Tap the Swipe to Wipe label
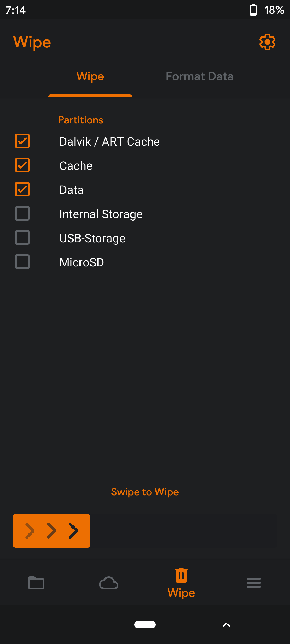Viewport: 290px width, 644px height. pos(145,492)
